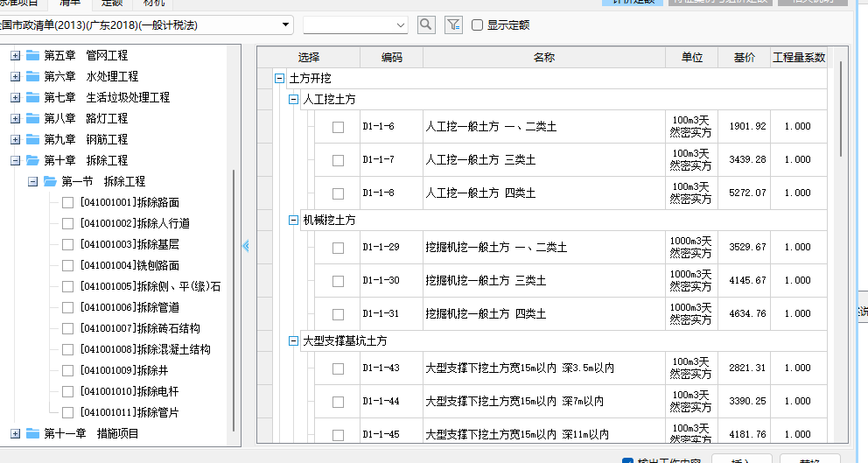
Task: Expand 第九章 钢筋工程 node
Action: coord(16,139)
